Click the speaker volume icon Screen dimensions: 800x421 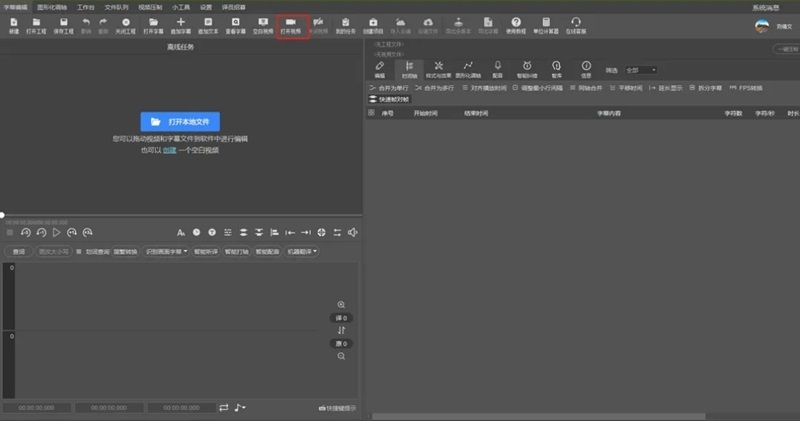(x=352, y=232)
